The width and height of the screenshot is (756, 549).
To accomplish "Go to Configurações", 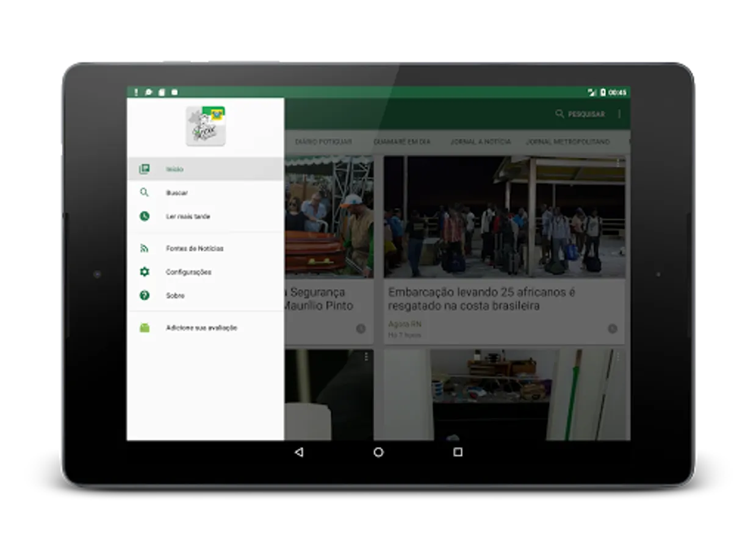I will [x=205, y=272].
